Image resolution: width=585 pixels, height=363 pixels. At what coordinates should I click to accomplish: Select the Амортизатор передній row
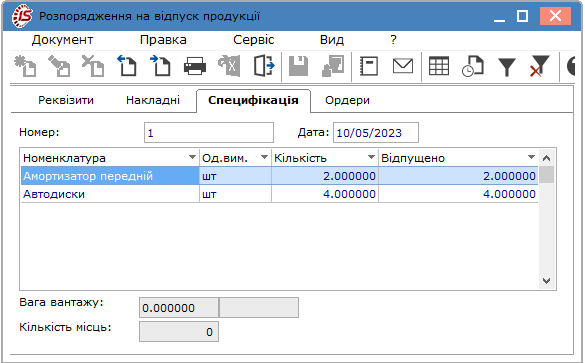coord(279,176)
